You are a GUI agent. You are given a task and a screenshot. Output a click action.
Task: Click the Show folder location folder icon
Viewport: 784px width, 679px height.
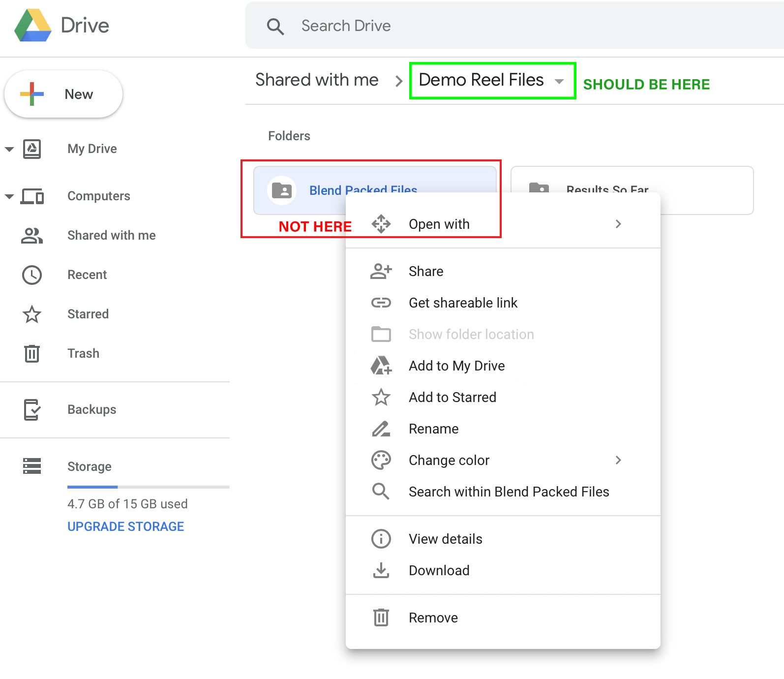381,334
